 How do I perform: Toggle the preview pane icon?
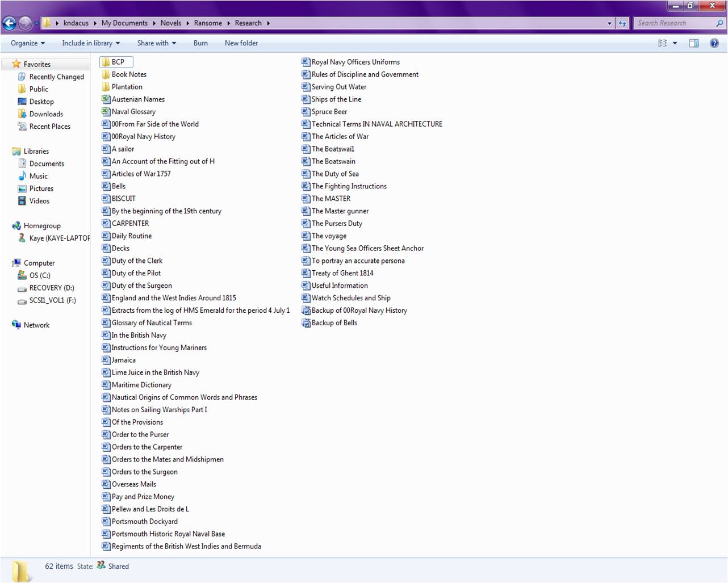click(693, 43)
